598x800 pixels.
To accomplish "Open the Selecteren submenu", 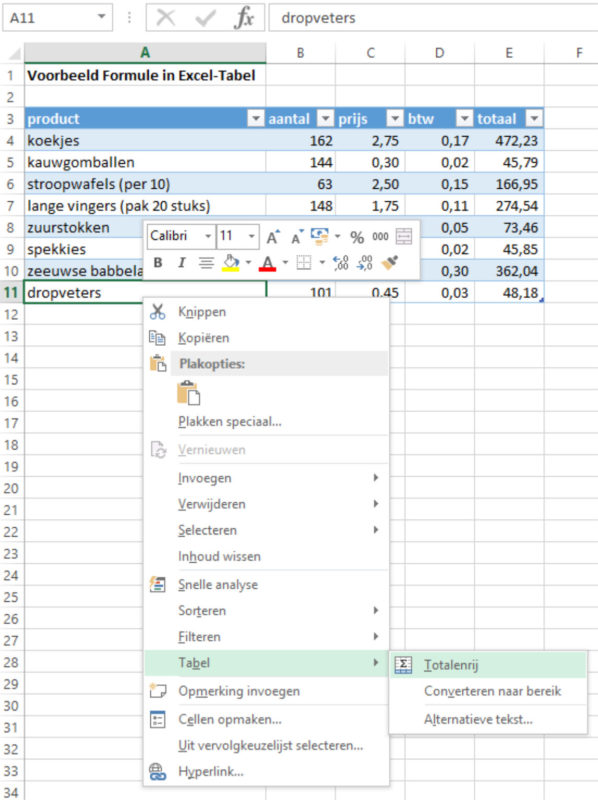I will [x=265, y=530].
